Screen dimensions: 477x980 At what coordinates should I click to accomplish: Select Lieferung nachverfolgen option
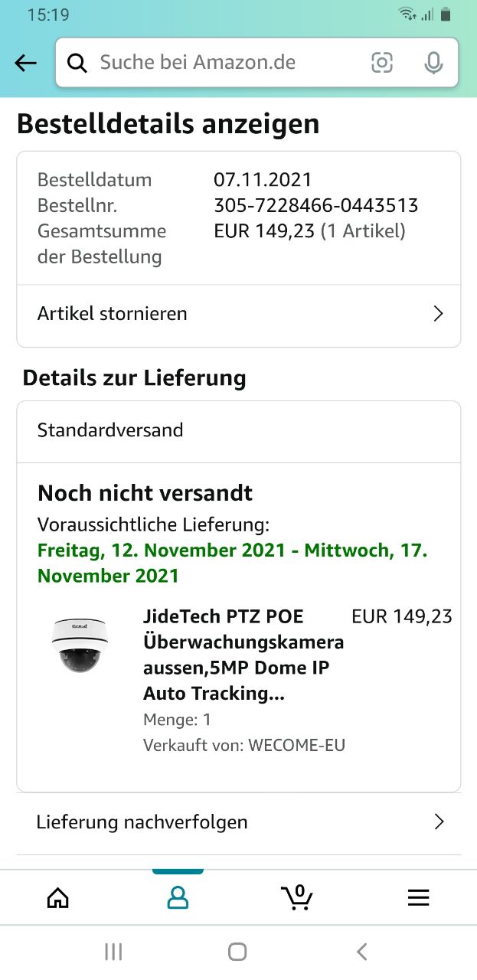click(142, 822)
